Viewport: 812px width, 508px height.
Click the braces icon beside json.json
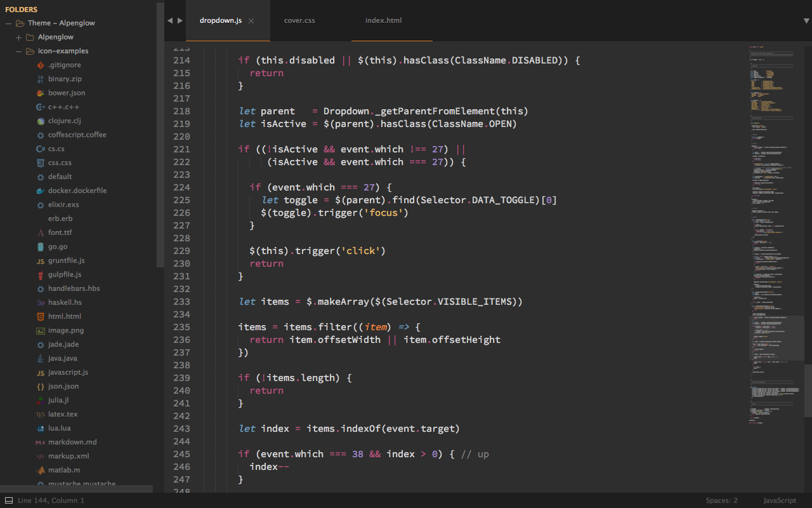[41, 386]
